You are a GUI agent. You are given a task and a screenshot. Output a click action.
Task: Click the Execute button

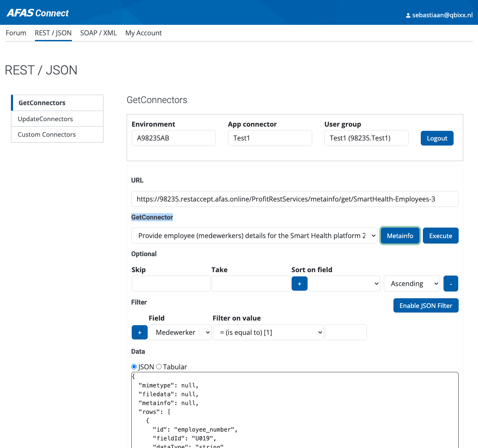(441, 236)
